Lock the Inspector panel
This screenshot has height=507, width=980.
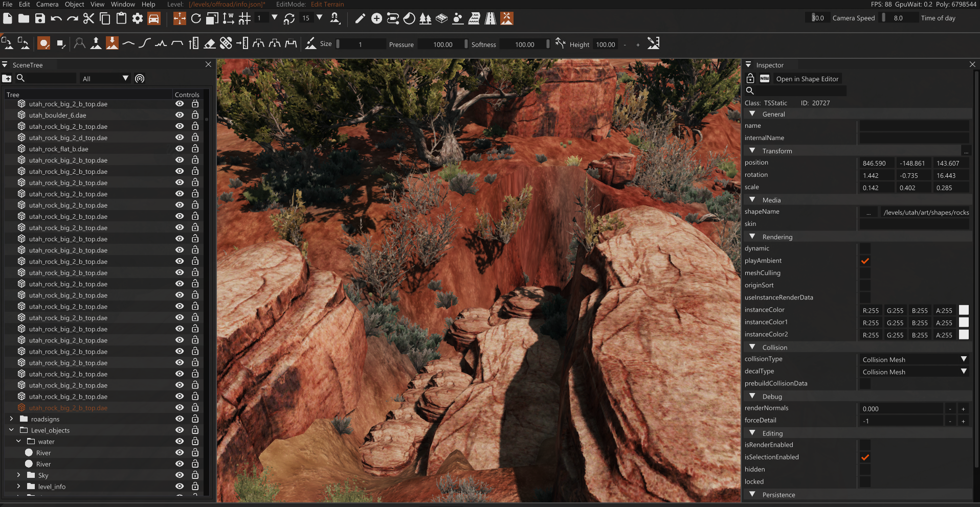[x=750, y=78]
